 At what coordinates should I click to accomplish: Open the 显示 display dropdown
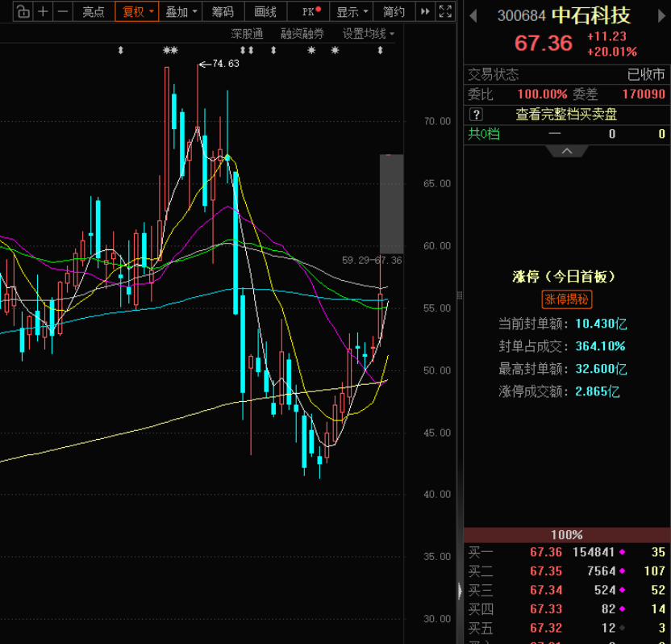tap(352, 11)
